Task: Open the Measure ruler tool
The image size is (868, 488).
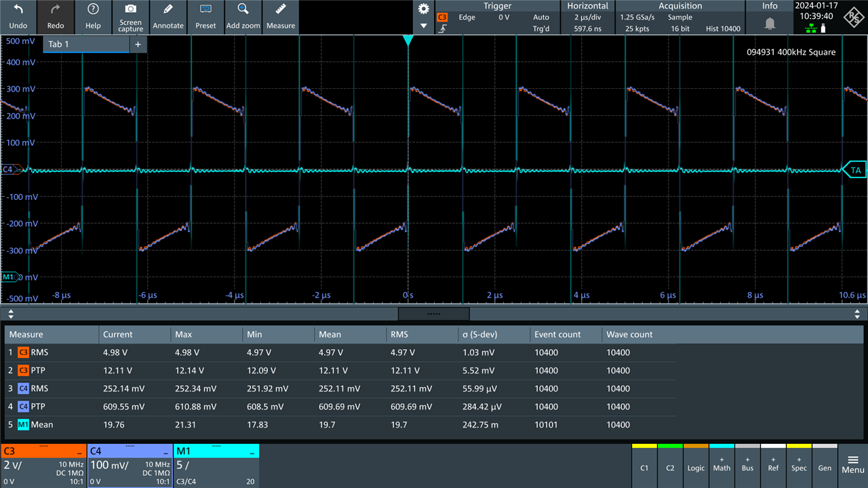Action: point(281,9)
